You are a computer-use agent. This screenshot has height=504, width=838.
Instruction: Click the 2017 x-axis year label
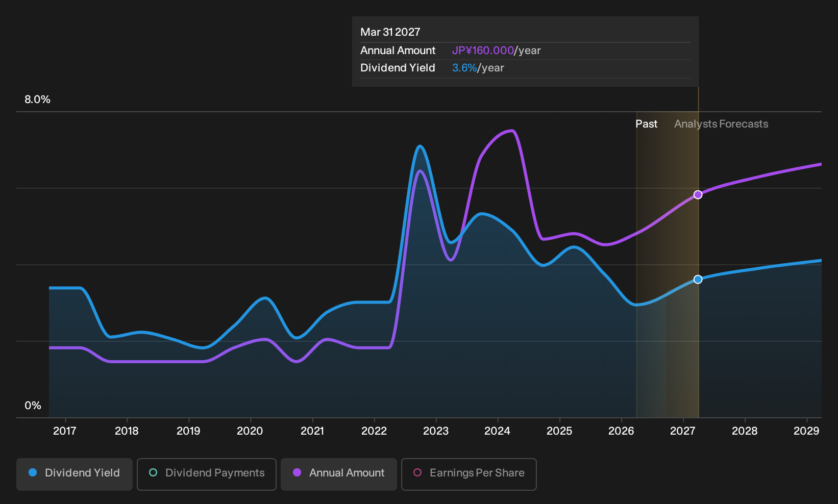[65, 431]
